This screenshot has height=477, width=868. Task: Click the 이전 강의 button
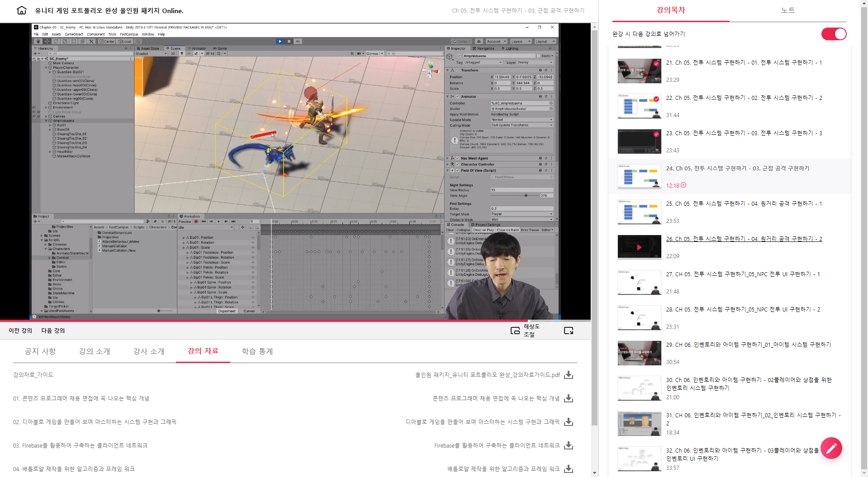pyautogui.click(x=20, y=331)
